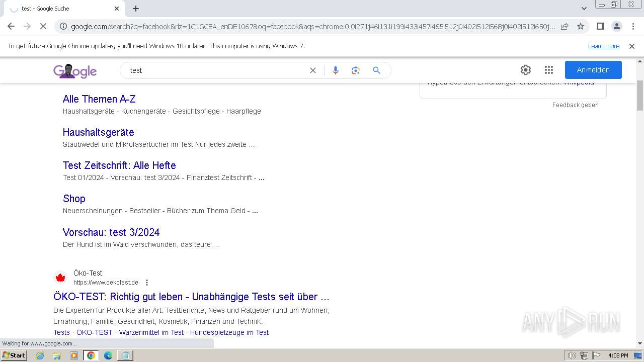644x362 pixels.
Task: Open the Windows Start menu
Action: click(x=14, y=355)
